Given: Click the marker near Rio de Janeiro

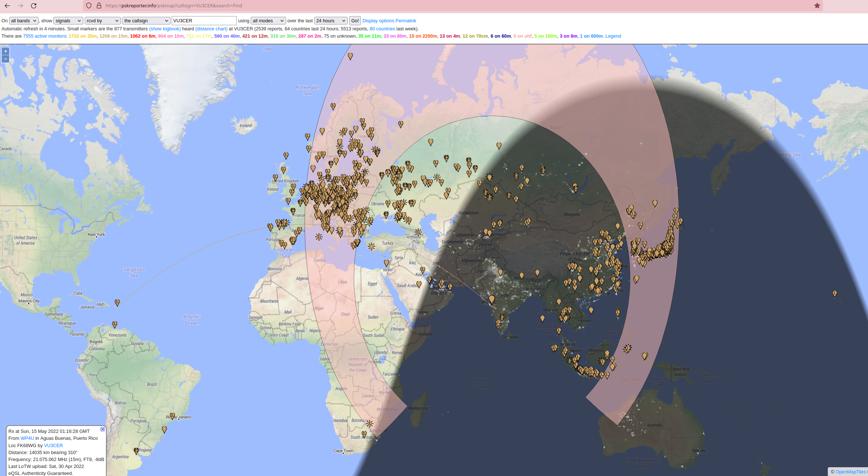Looking at the screenshot, I should (x=172, y=416).
